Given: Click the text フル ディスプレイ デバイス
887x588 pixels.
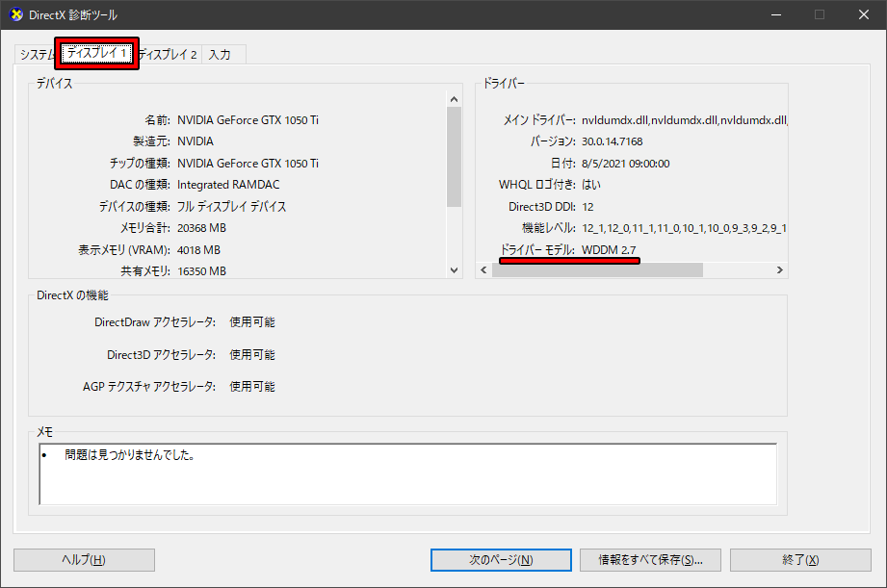Looking at the screenshot, I should tap(231, 206).
